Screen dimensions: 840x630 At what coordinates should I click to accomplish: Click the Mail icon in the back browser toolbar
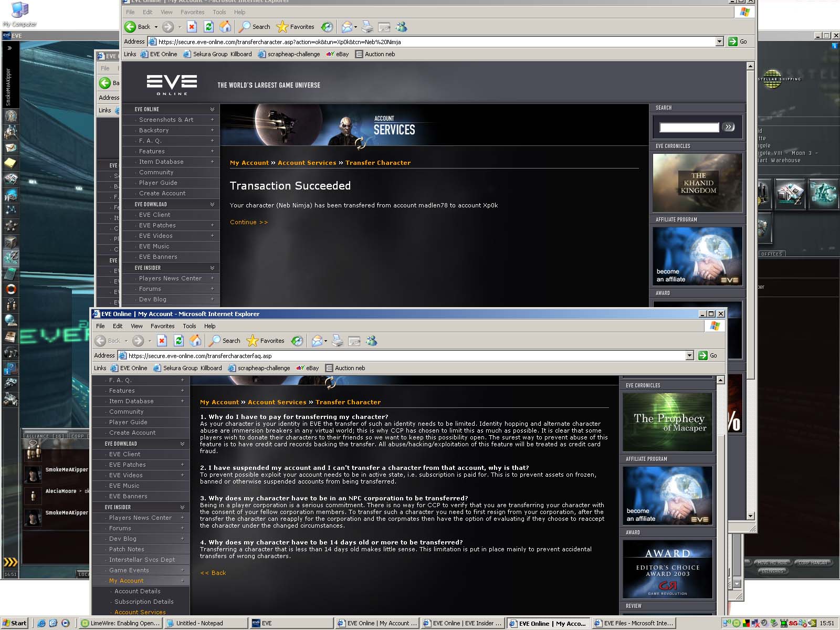346,27
